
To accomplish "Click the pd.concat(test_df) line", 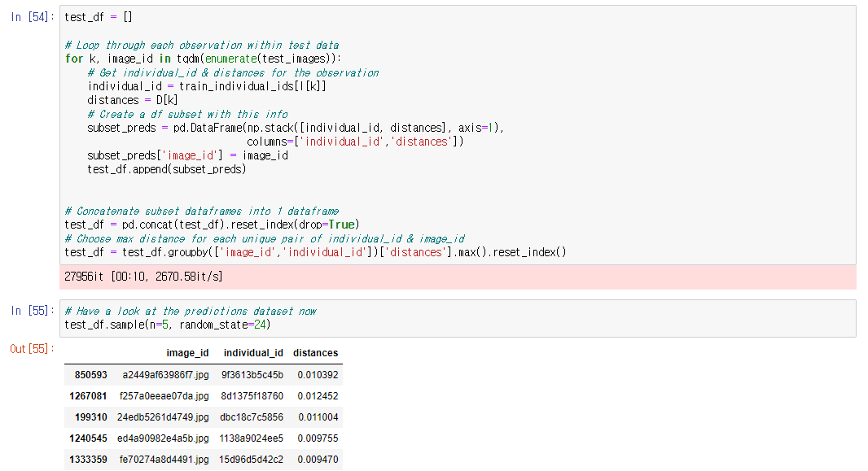I will pyautogui.click(x=212, y=225).
